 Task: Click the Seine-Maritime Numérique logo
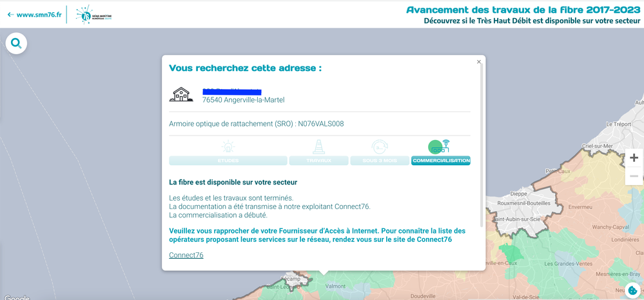coord(93,15)
